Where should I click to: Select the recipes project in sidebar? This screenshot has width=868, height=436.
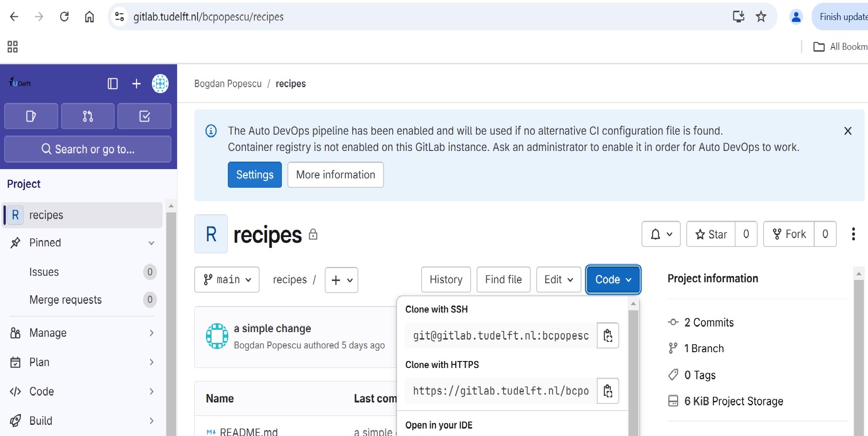click(x=83, y=215)
